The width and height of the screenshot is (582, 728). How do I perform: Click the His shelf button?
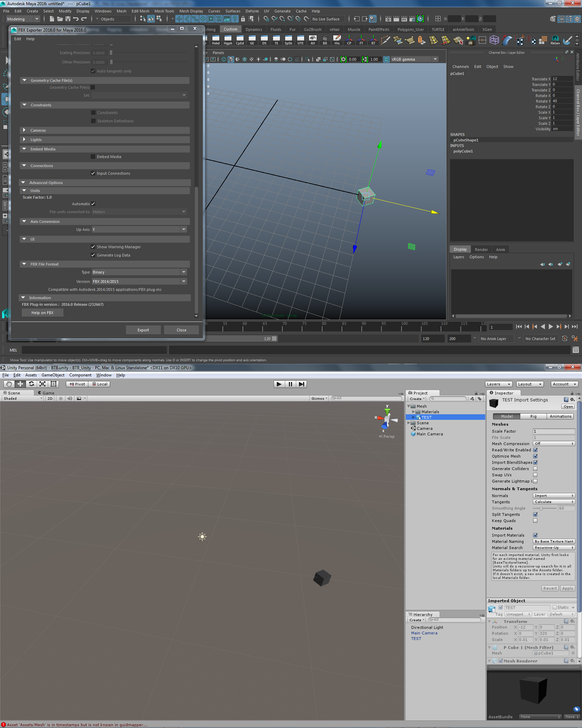337,40
